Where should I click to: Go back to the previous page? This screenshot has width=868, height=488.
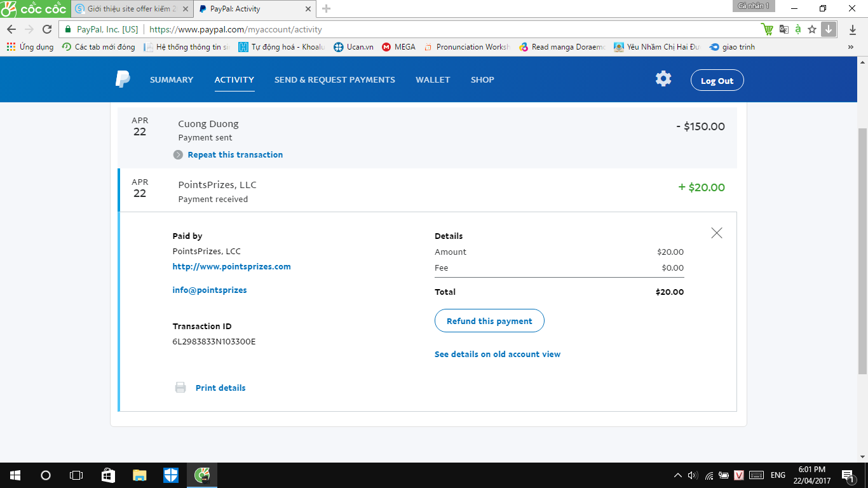tap(11, 29)
